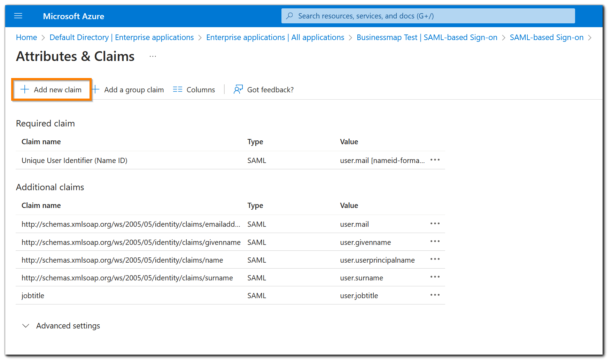Click the user.jobtitle value

pyautogui.click(x=359, y=296)
